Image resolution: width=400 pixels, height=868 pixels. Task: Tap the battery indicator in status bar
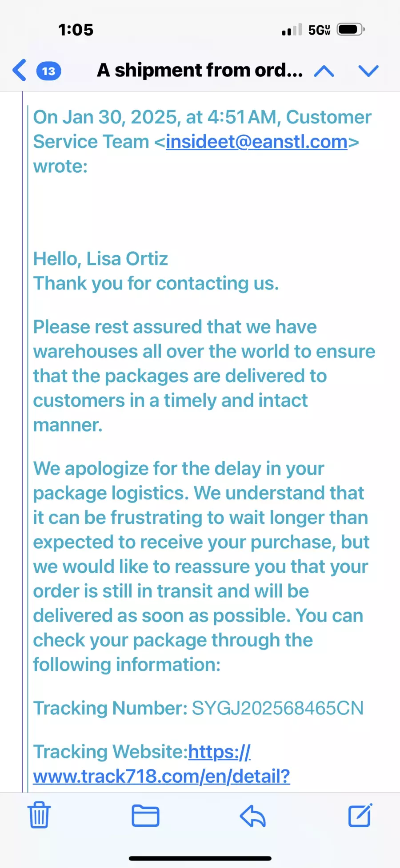pos(350,30)
